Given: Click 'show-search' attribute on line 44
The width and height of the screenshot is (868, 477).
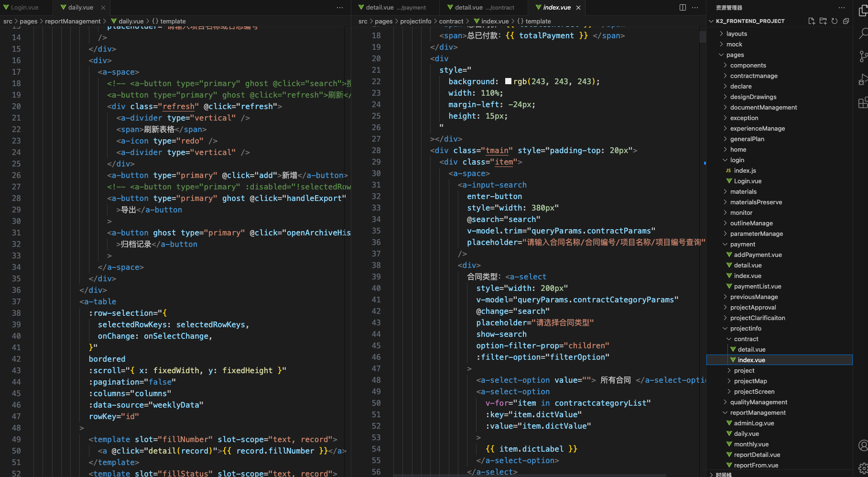Looking at the screenshot, I should 501,334.
